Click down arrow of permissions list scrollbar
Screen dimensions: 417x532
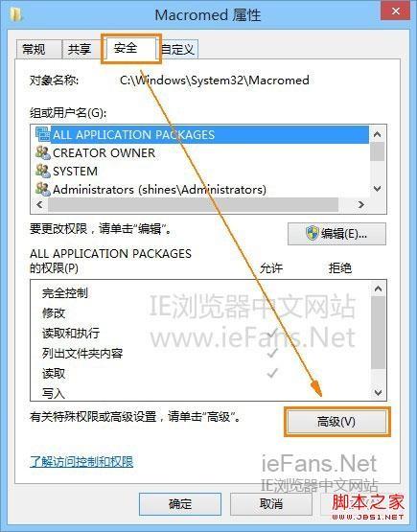(x=378, y=393)
